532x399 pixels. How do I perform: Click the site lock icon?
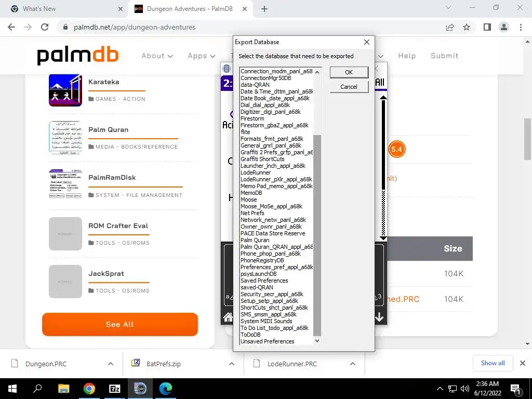coord(65,27)
